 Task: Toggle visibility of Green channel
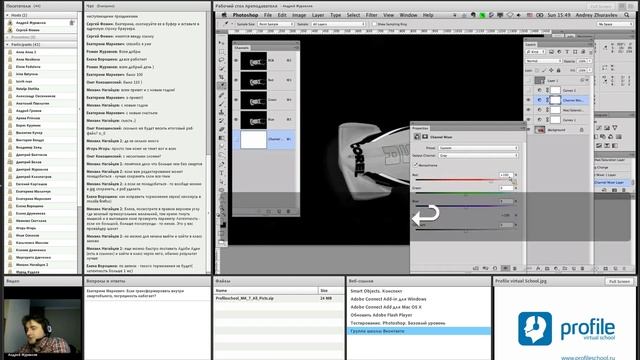pos(236,100)
